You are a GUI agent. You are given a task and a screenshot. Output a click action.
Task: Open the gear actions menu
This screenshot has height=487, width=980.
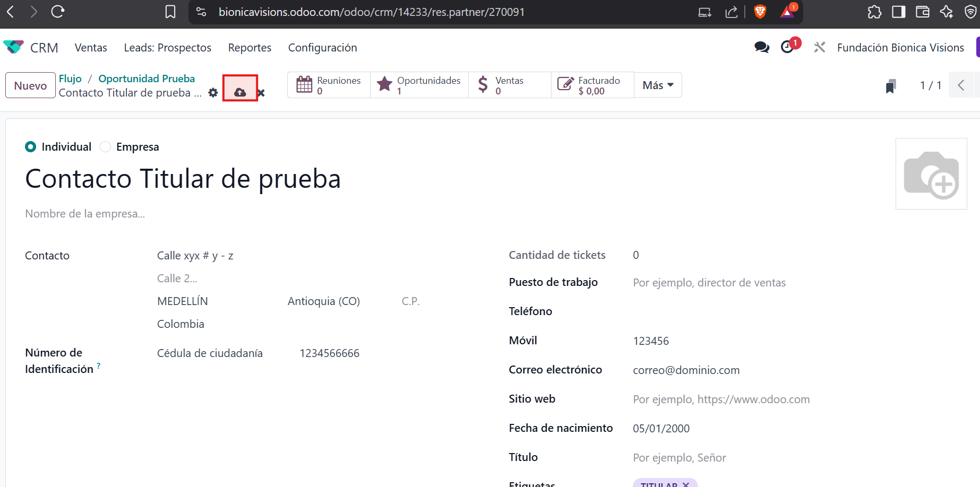tap(213, 93)
